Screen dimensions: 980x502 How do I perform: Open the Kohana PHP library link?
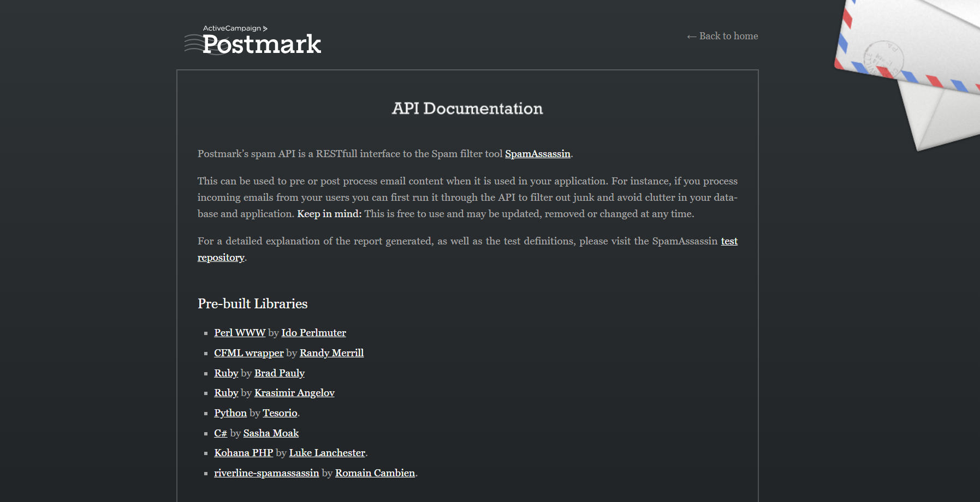point(243,453)
